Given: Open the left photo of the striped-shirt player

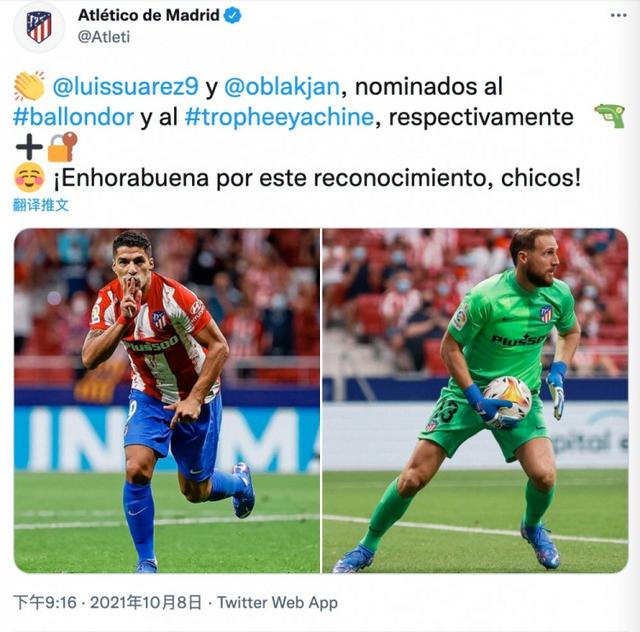Looking at the screenshot, I should point(167,401).
